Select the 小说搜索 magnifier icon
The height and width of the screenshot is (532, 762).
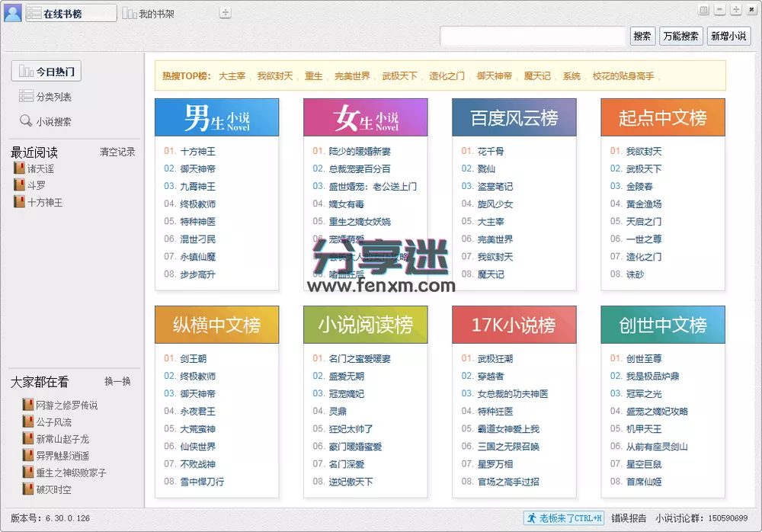(x=25, y=120)
